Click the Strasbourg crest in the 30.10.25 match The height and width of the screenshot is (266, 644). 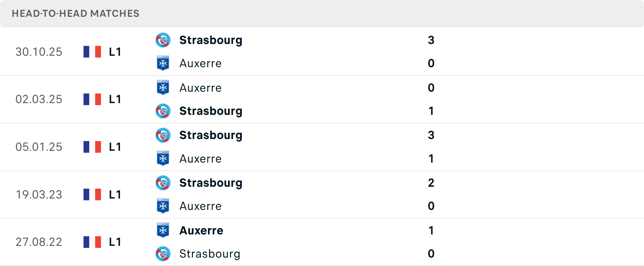[163, 40]
